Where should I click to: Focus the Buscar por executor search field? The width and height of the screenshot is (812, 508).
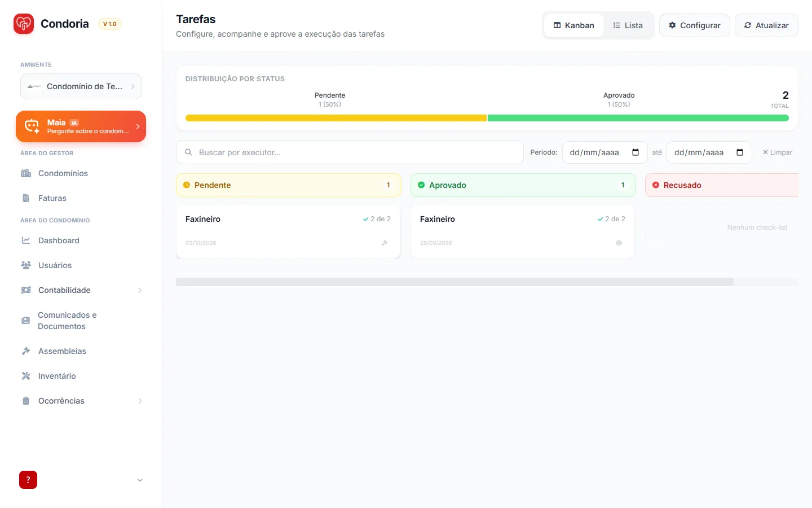(350, 152)
